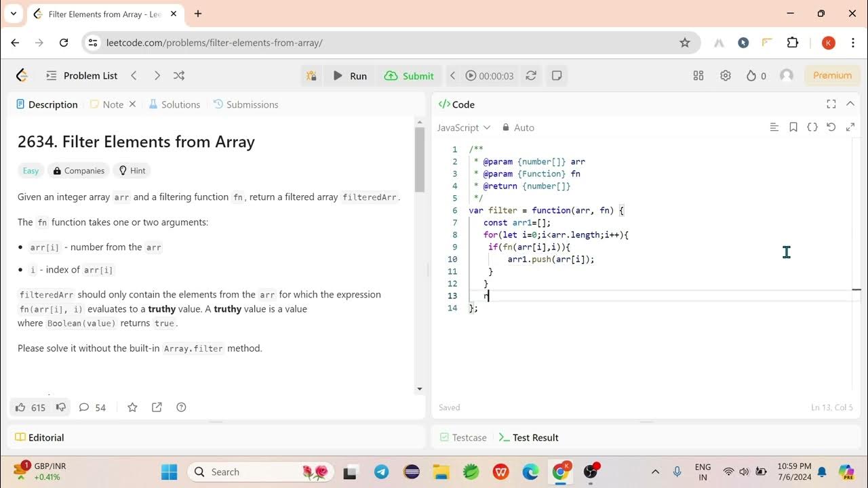The width and height of the screenshot is (868, 488).
Task: Open the help question mark icon
Action: [181, 407]
